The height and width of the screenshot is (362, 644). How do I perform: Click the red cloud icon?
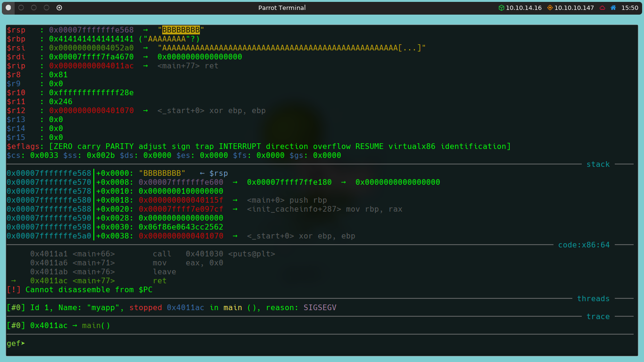[x=602, y=8]
